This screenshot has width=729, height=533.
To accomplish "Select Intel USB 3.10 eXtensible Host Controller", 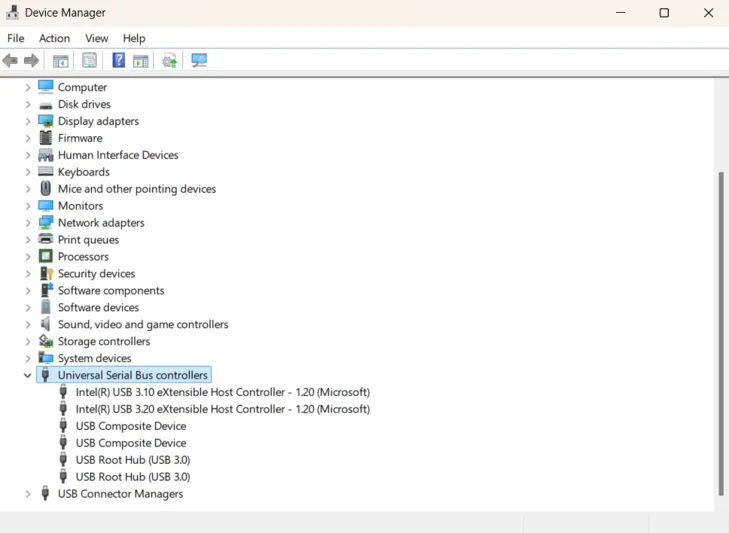I will (x=223, y=392).
